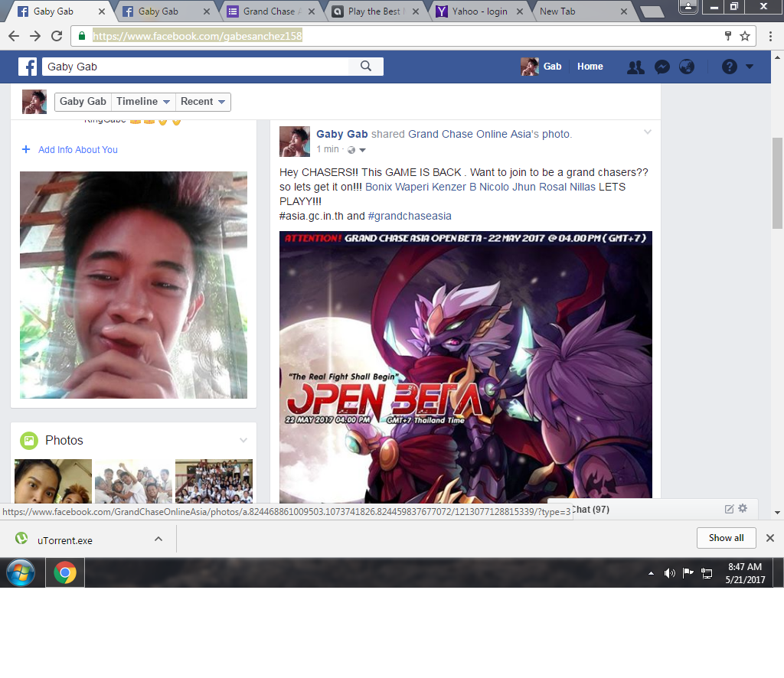
Task: Click the browser address bar
Action: click(x=400, y=36)
